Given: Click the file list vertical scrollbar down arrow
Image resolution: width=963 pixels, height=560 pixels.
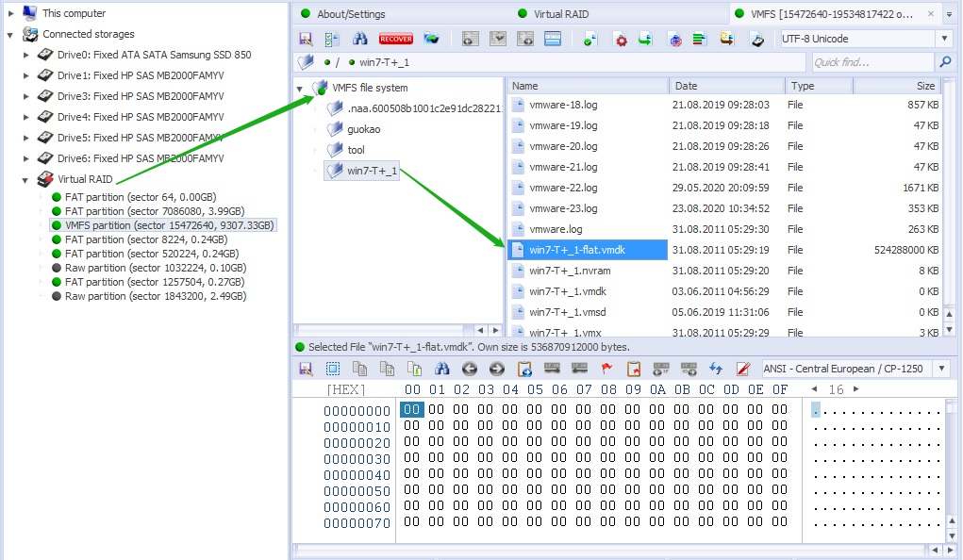Looking at the screenshot, I should click(950, 330).
